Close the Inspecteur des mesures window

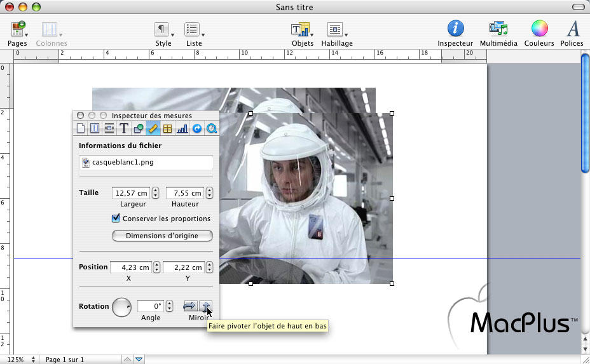coord(80,116)
